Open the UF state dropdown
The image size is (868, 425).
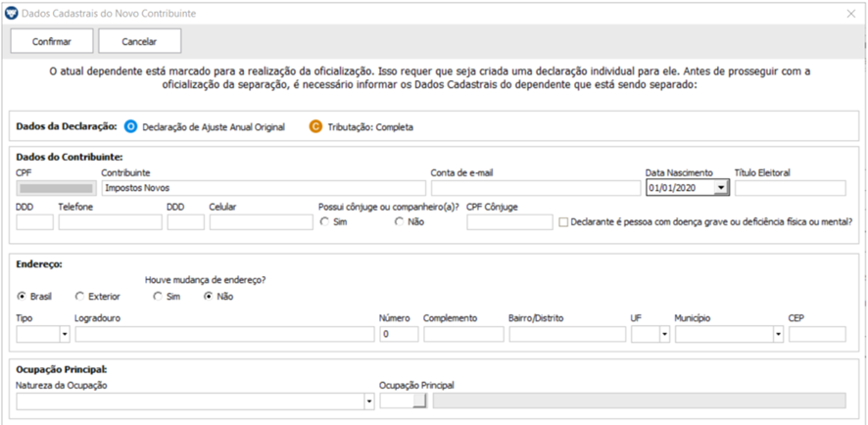click(x=665, y=334)
